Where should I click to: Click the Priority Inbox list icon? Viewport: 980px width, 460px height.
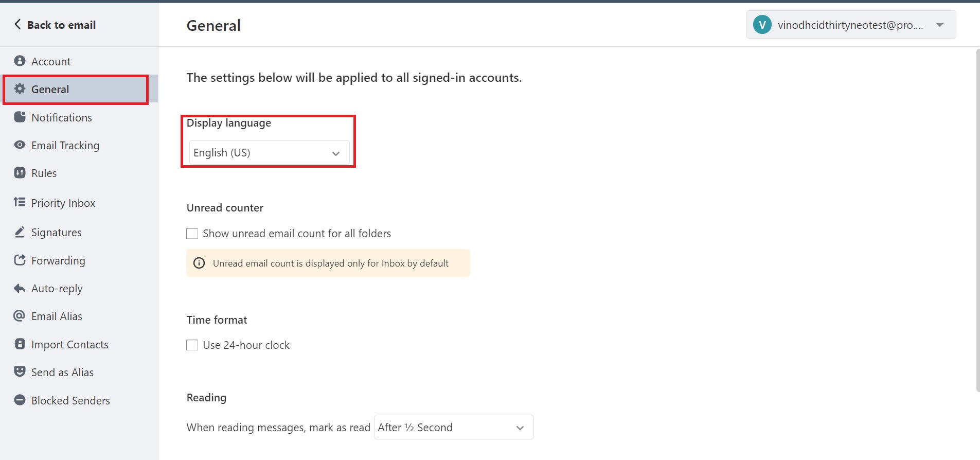[20, 202]
